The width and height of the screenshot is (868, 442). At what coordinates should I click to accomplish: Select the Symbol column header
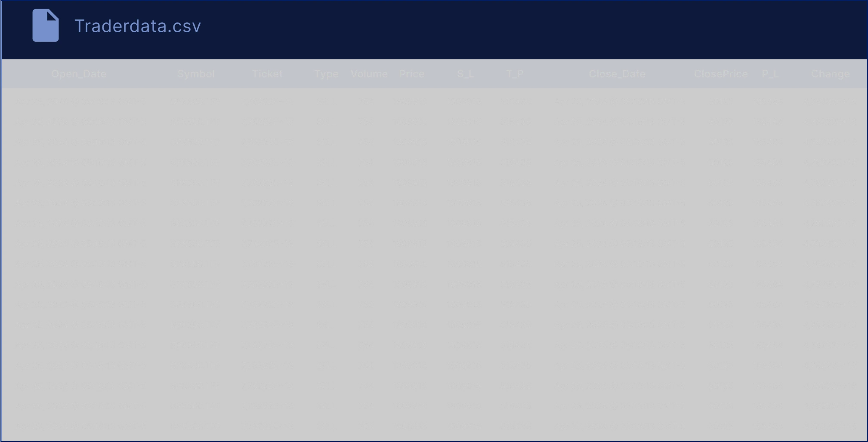196,74
